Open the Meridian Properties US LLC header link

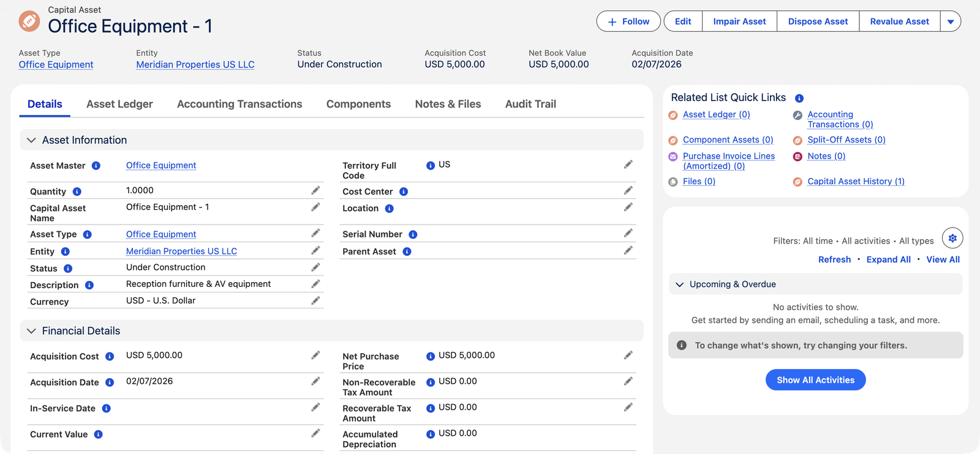point(195,64)
